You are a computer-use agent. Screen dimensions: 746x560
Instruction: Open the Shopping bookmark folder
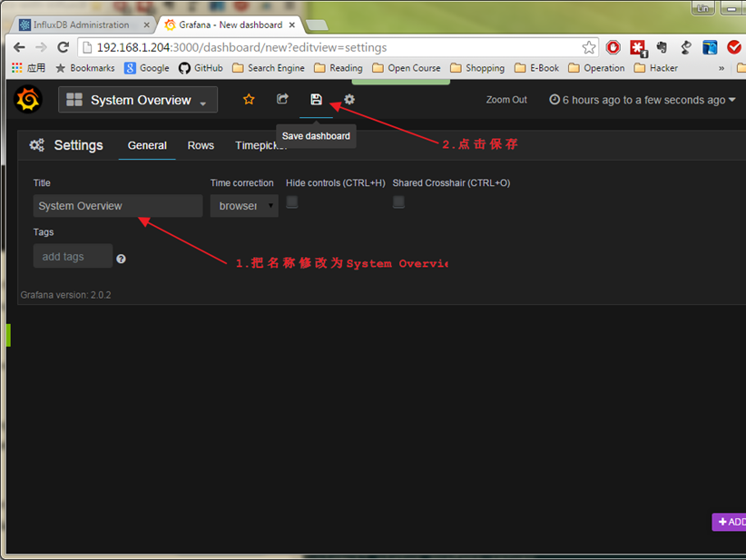[x=477, y=68]
